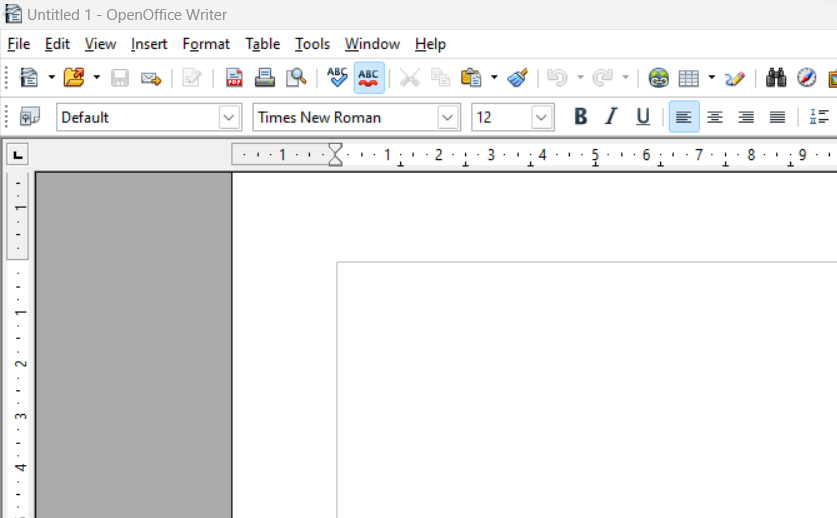Expand the Default paragraph style dropdown
Screen dimensions: 837x518
230,117
